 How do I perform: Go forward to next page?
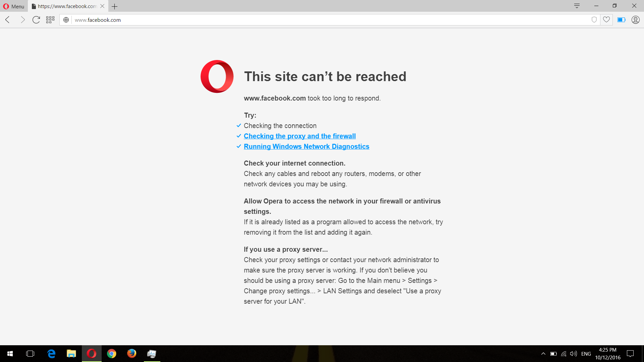(x=22, y=20)
